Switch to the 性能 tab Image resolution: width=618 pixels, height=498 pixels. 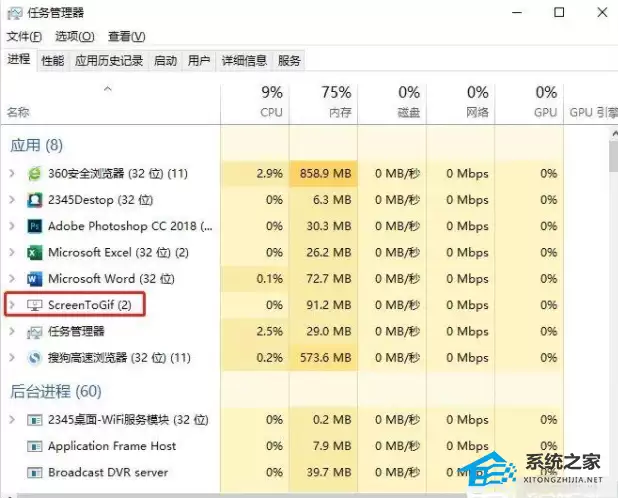(53, 61)
